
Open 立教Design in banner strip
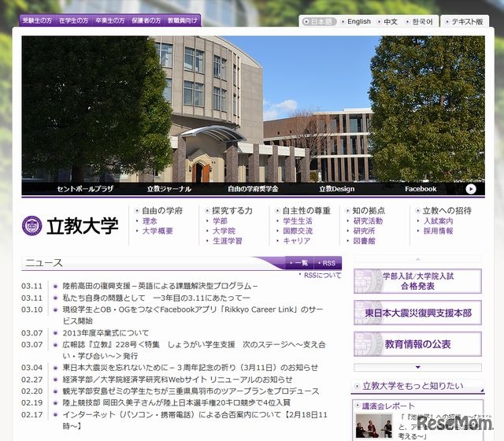coord(337,189)
